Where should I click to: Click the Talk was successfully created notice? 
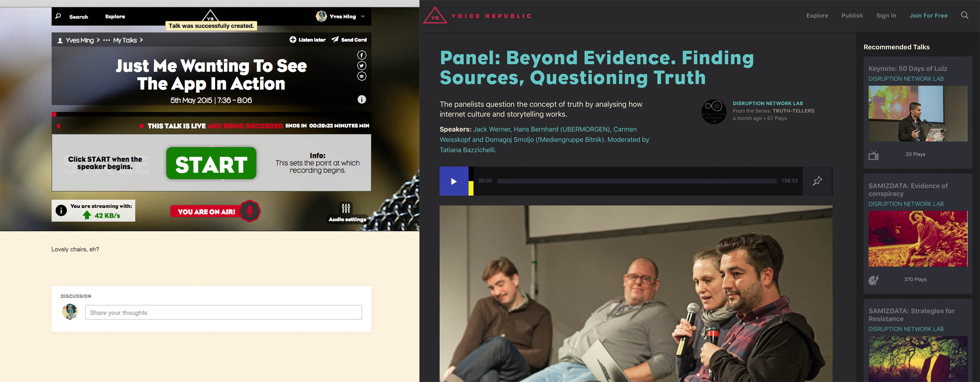pyautogui.click(x=211, y=26)
